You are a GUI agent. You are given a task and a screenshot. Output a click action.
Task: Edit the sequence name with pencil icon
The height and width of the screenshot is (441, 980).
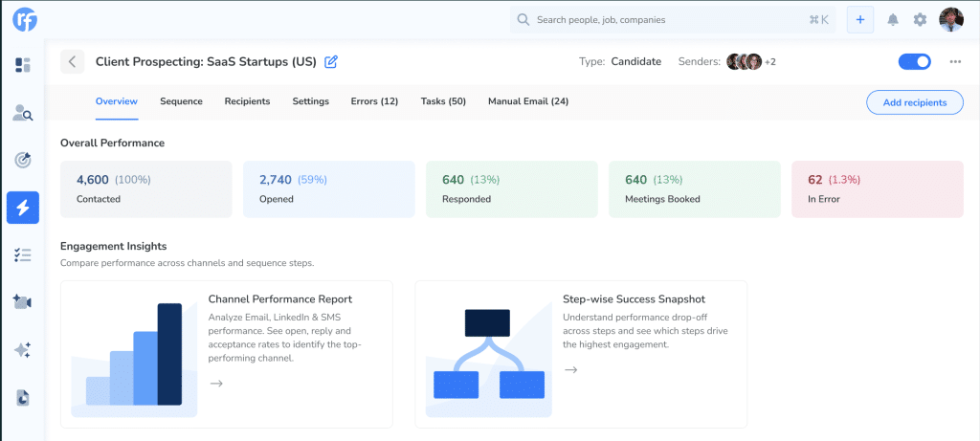(x=331, y=62)
